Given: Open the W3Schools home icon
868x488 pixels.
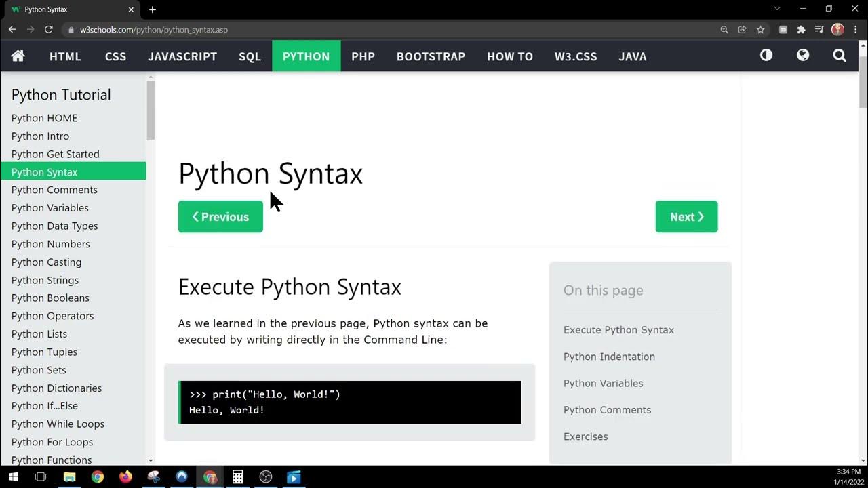Looking at the screenshot, I should pos(18,56).
